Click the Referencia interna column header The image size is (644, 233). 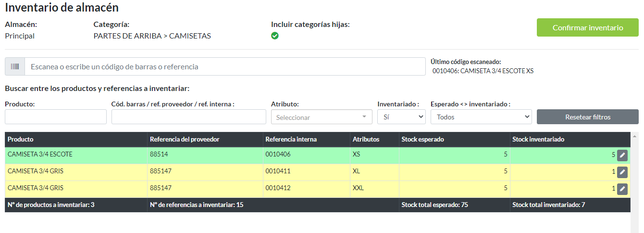[291, 140]
